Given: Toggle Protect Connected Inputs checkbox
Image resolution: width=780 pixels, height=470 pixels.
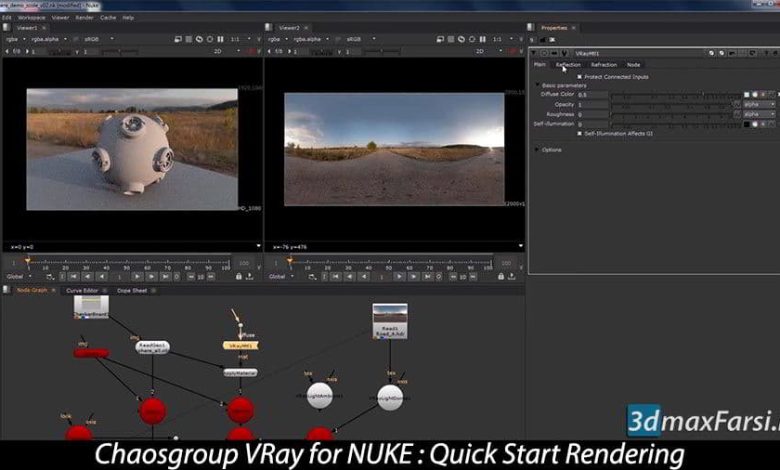Looking at the screenshot, I should [x=579, y=77].
